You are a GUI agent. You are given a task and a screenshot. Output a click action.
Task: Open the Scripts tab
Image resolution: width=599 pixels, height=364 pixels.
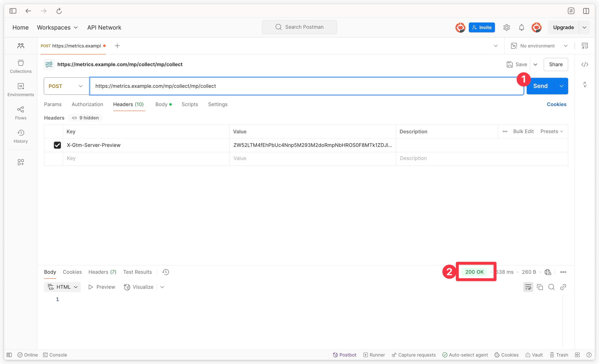tap(190, 104)
